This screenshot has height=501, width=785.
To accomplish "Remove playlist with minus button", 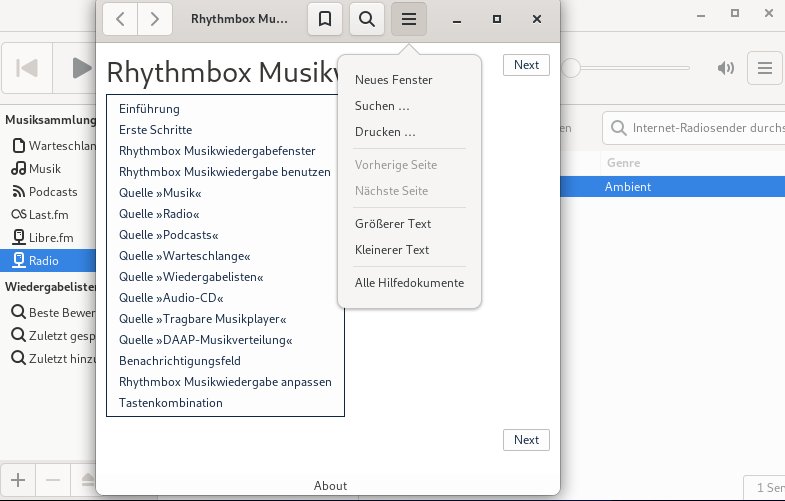I will click(x=53, y=480).
